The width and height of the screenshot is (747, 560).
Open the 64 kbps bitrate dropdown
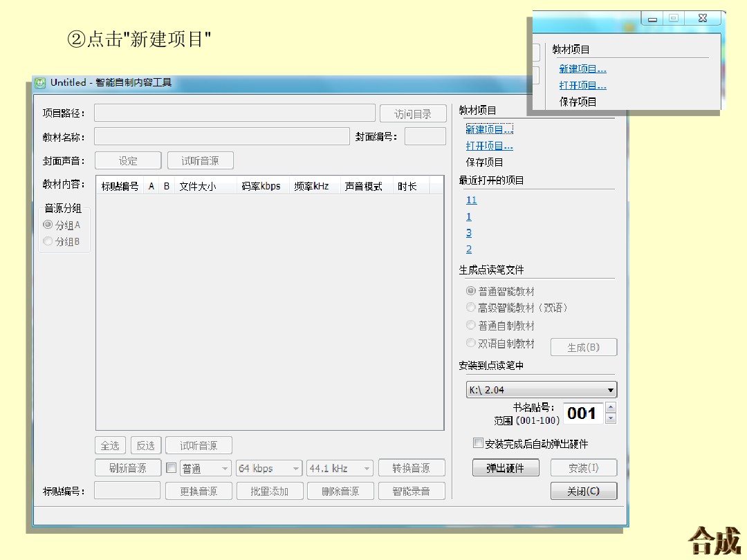296,469
